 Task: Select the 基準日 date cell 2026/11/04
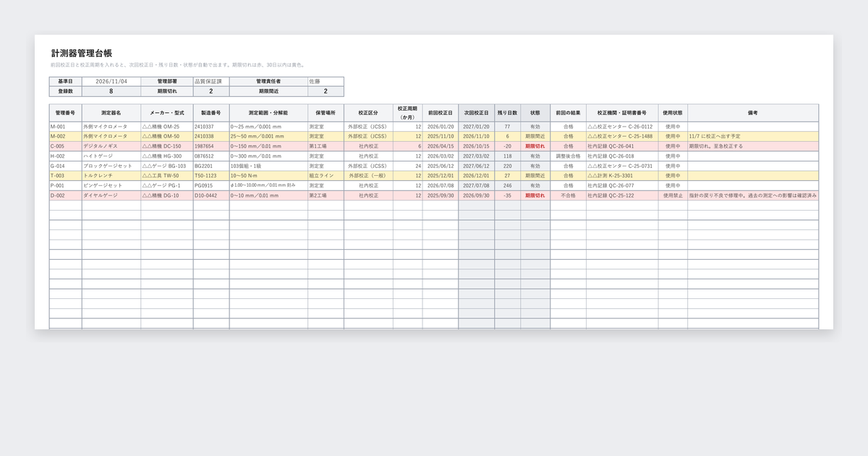click(111, 82)
